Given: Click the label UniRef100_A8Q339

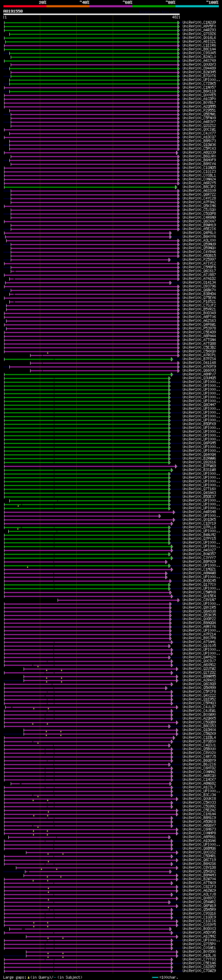Looking at the screenshot, I should point(199,152).
